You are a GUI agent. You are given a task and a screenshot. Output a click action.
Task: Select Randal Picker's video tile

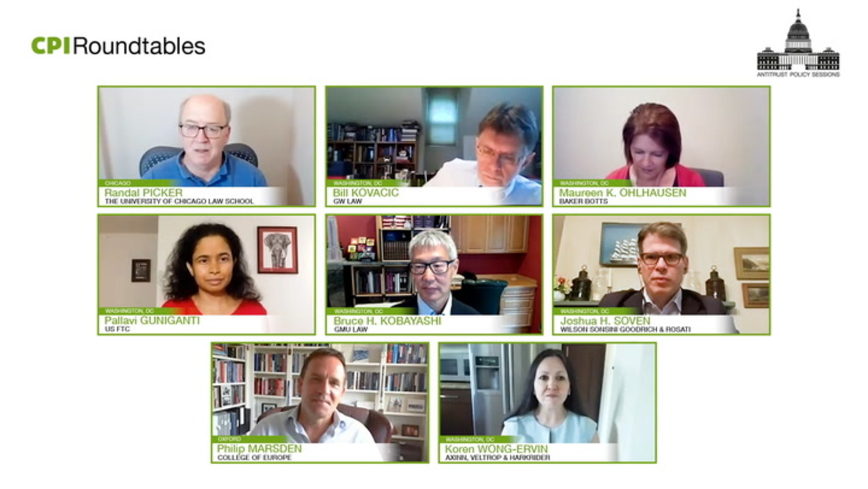pos(207,146)
